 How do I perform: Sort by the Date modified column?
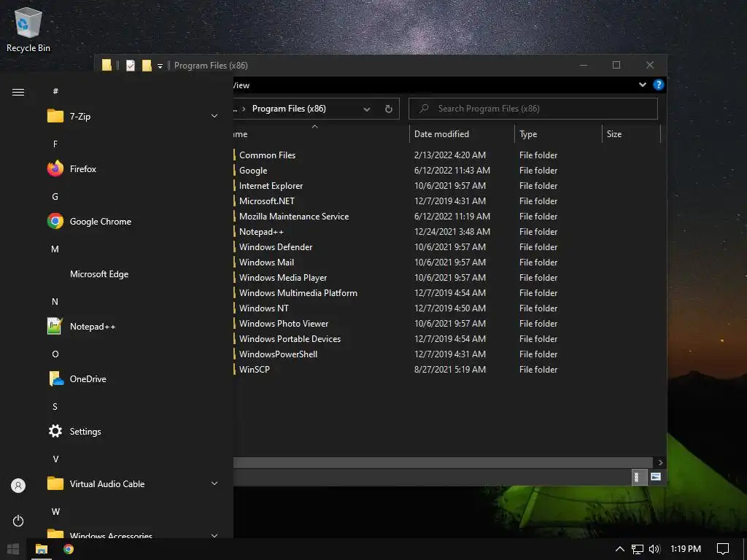coord(461,134)
